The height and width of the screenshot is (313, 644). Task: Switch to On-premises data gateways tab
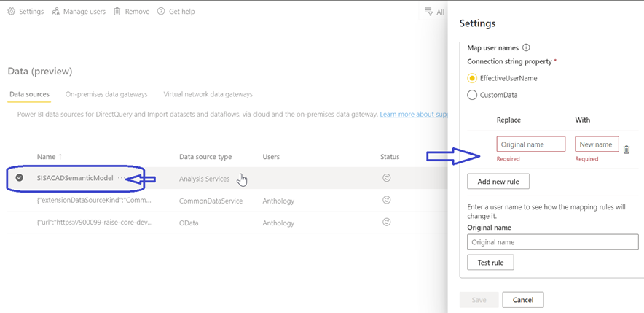(106, 94)
